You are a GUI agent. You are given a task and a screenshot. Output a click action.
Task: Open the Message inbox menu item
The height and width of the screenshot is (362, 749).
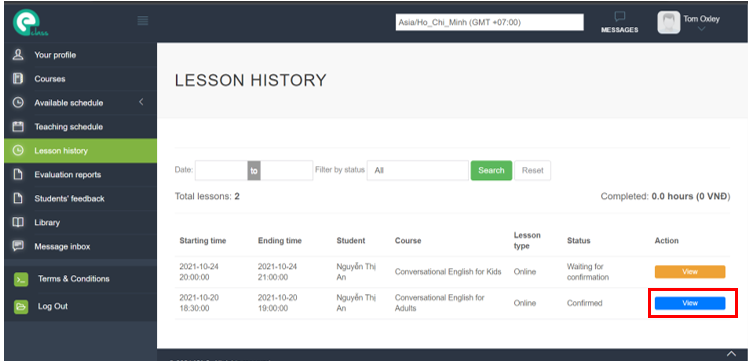(80, 246)
